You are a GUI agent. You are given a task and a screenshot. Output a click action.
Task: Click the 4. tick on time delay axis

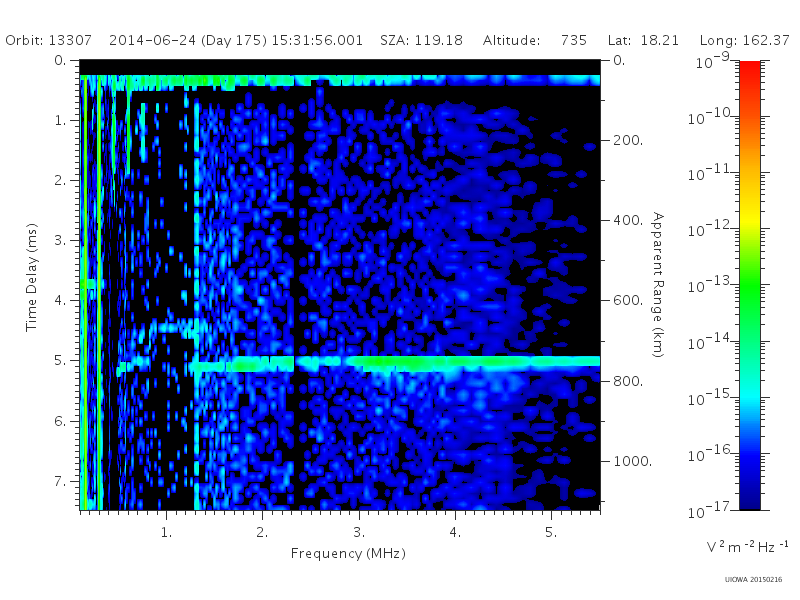60,301
